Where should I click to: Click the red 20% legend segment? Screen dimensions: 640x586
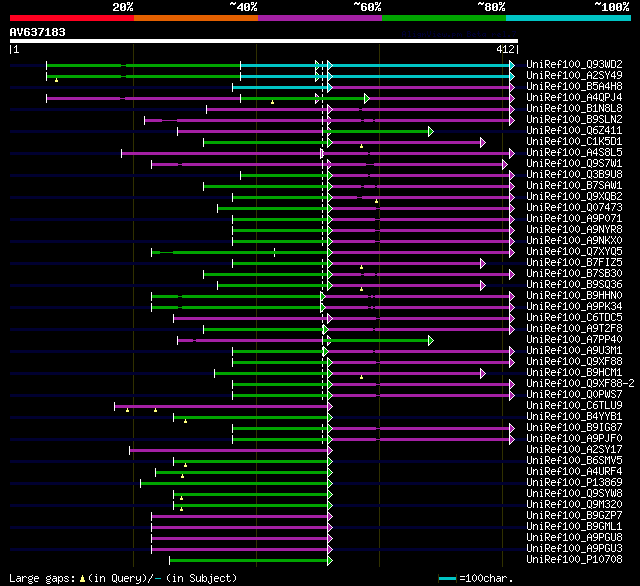click(72, 18)
